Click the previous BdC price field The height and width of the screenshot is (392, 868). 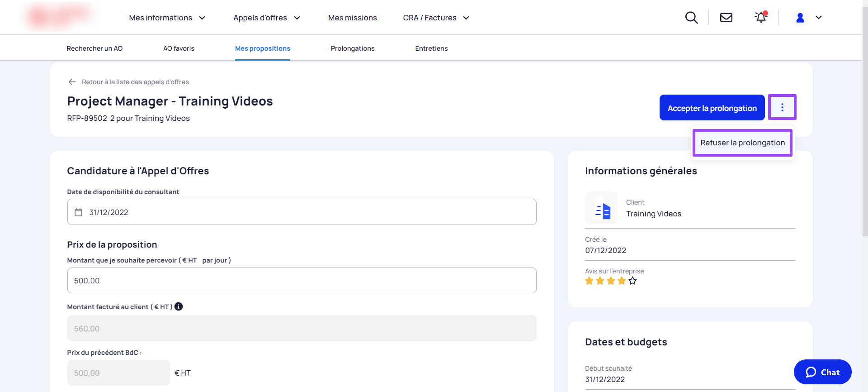[118, 373]
